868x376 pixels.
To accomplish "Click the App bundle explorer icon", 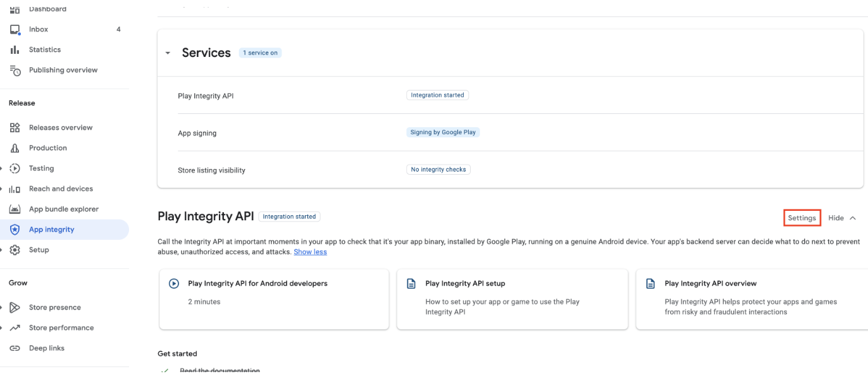I will (x=15, y=210).
